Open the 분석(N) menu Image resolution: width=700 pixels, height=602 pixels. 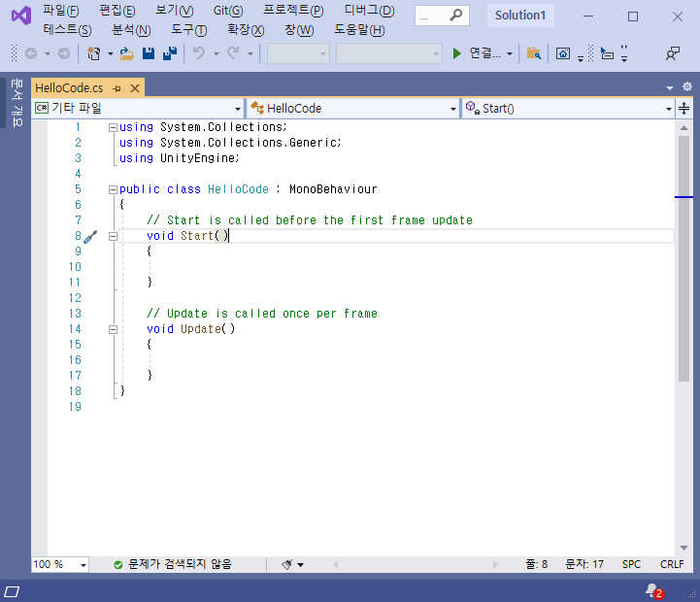(x=131, y=30)
